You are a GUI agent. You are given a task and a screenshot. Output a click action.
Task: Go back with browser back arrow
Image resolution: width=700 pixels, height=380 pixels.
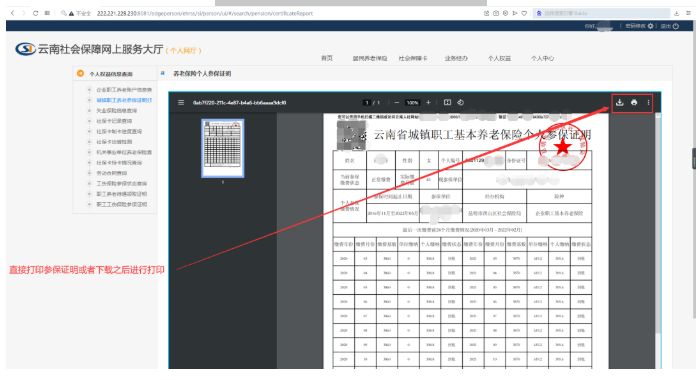pos(12,13)
